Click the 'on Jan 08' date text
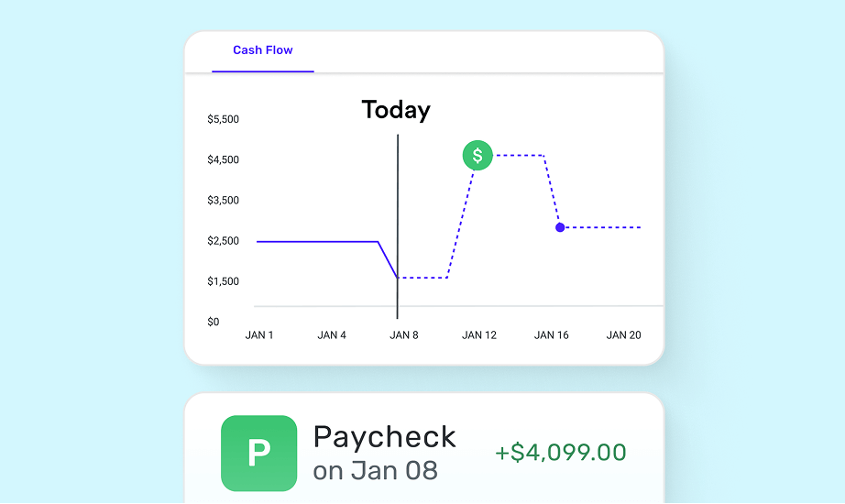Viewport: 845px width, 504px height. (x=375, y=471)
